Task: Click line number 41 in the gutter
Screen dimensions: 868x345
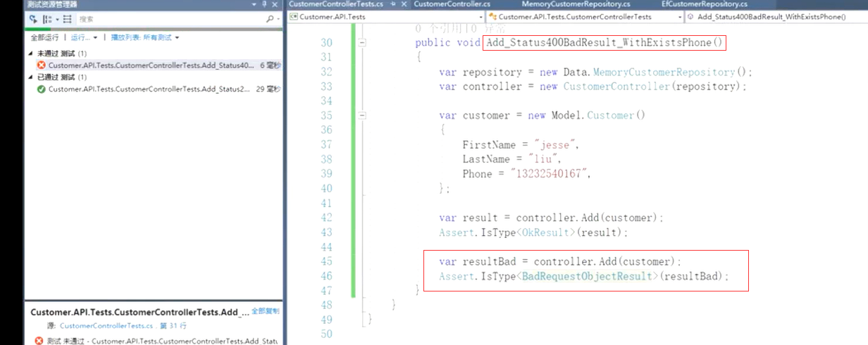Action: point(325,203)
